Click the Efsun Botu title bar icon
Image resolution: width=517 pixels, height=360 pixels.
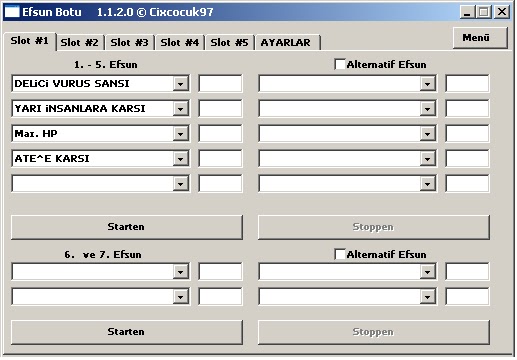point(12,12)
